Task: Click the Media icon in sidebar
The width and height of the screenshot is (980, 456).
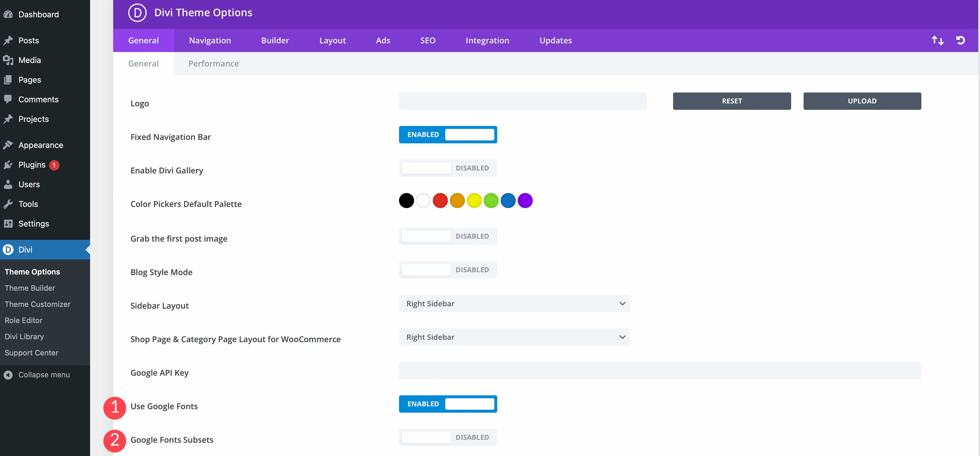Action: [x=9, y=60]
